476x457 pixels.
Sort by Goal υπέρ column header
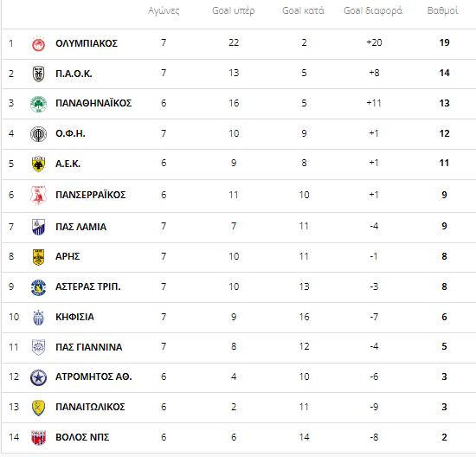pos(234,11)
